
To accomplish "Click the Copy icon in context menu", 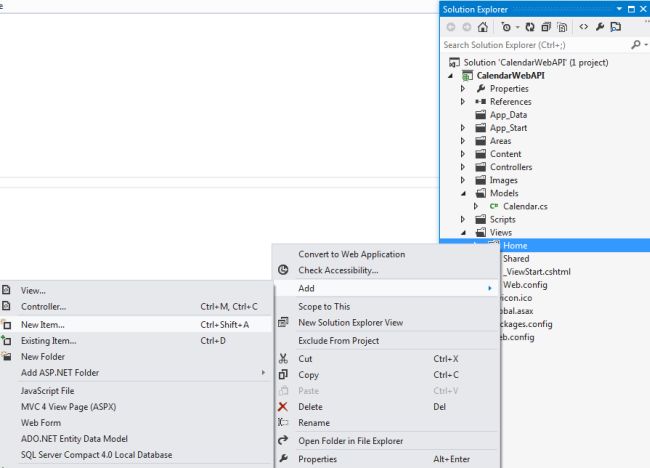I will click(x=283, y=375).
